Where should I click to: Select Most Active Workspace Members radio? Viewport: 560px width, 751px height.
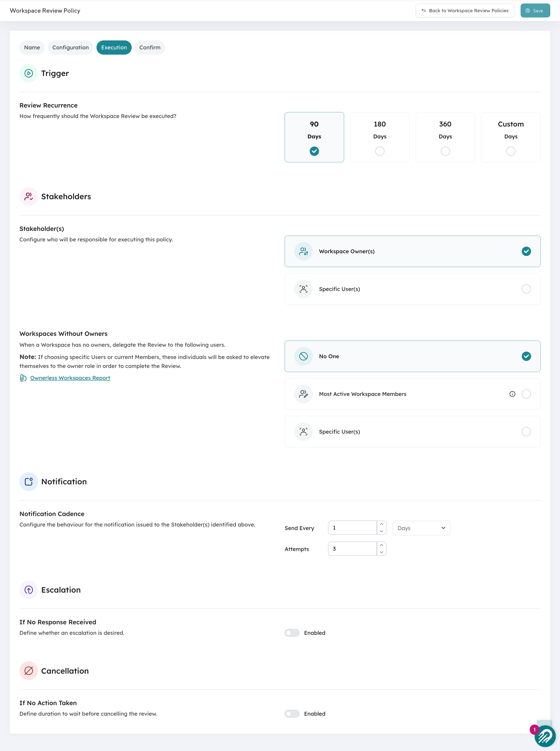pos(526,394)
